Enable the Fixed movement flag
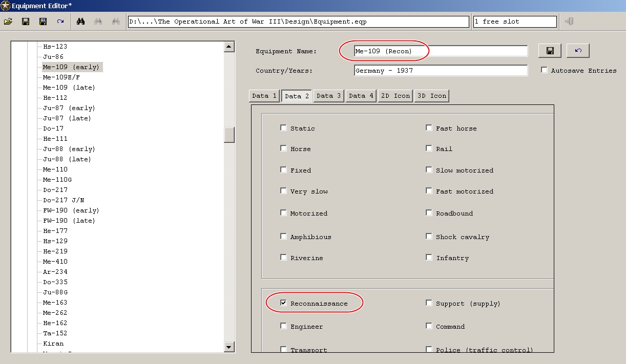 pyautogui.click(x=283, y=170)
